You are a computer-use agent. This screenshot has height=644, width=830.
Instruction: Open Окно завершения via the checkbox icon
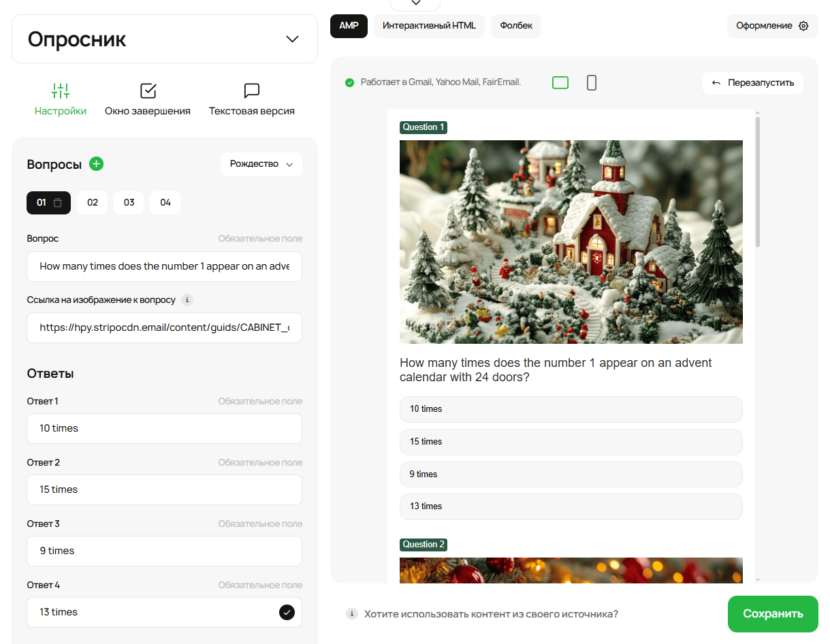coord(148,91)
